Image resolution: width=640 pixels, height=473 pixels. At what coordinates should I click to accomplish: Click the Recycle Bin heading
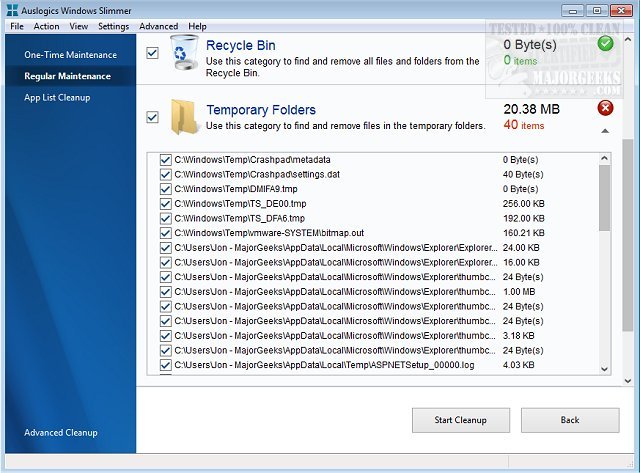point(240,45)
